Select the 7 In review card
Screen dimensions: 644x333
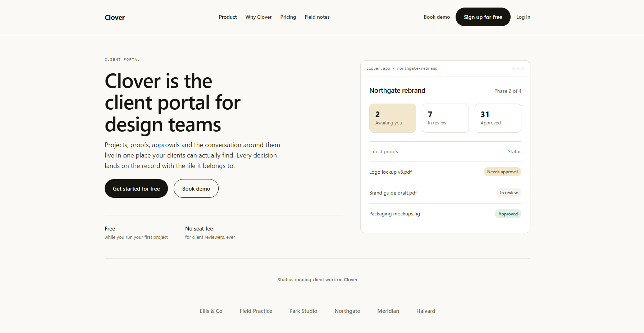[x=445, y=118]
